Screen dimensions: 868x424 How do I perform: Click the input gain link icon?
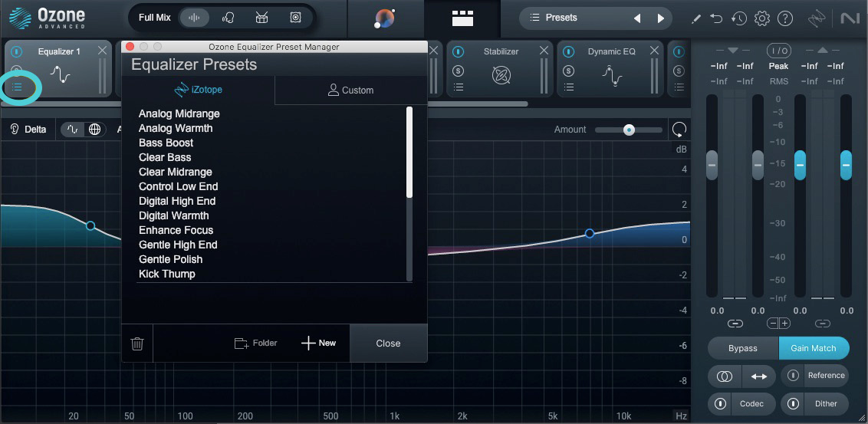click(x=735, y=324)
